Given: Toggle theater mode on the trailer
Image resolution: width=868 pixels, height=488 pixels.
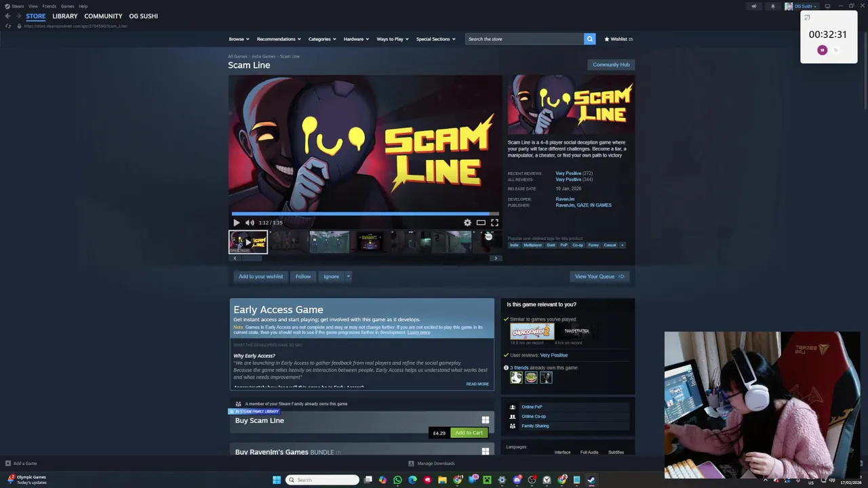Looking at the screenshot, I should pos(481,222).
